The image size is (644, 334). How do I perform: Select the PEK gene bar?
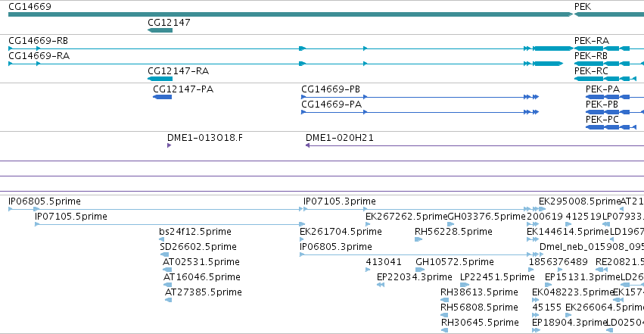point(608,14)
